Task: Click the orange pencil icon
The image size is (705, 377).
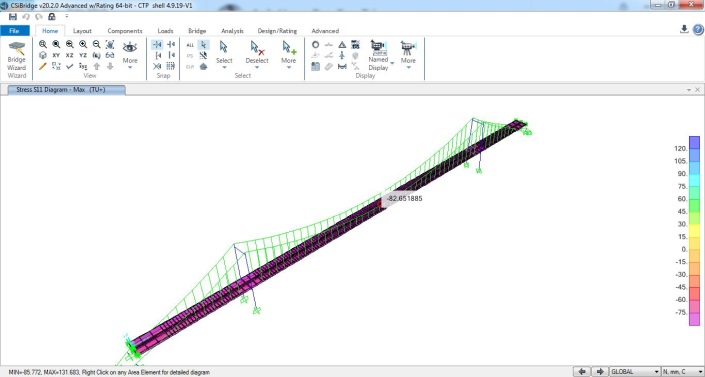Action: (43, 66)
